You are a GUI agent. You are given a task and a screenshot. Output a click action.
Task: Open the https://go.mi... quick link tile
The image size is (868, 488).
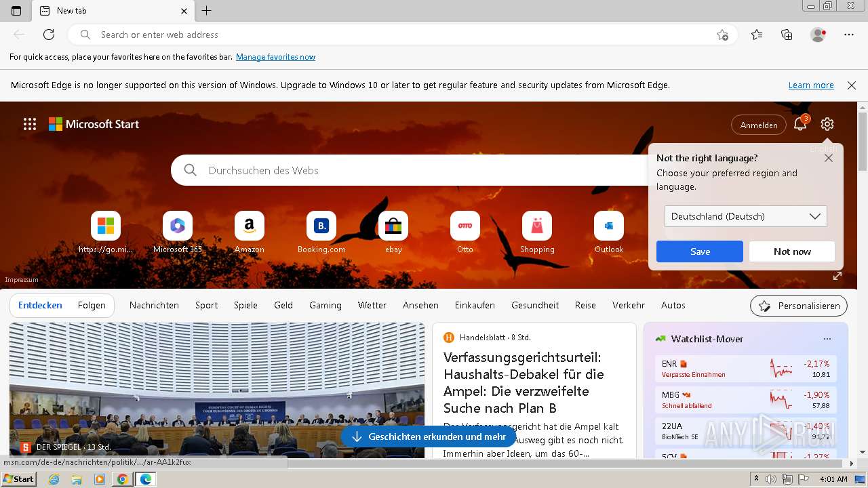tap(106, 232)
